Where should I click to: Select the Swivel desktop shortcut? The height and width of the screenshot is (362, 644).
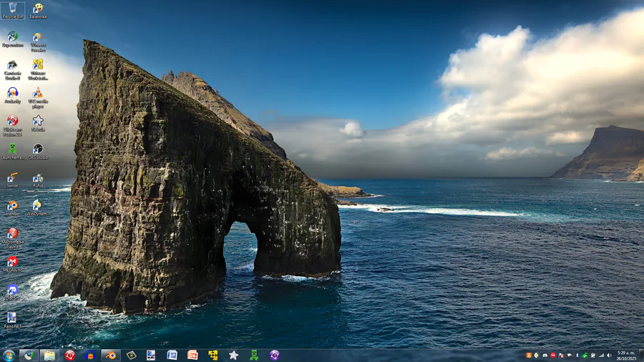pyautogui.click(x=13, y=180)
